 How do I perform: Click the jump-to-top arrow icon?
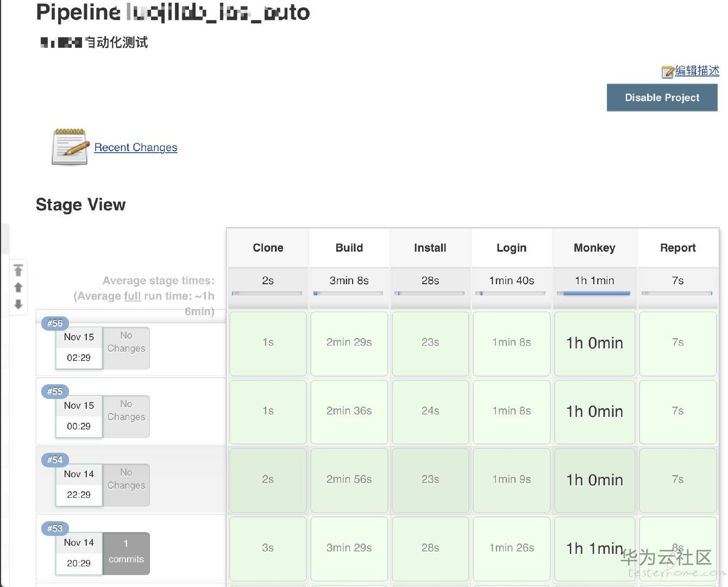(18, 270)
